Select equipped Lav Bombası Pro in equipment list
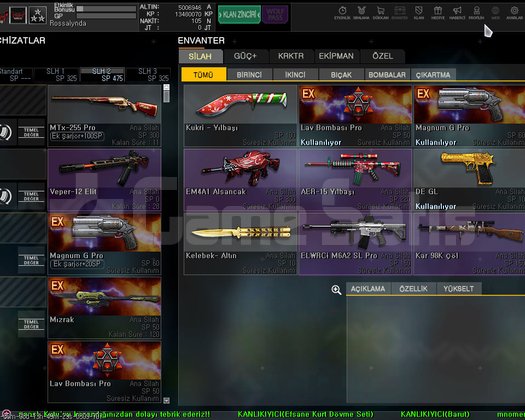Image resolution: width=525 pixels, height=420 pixels. (104, 372)
